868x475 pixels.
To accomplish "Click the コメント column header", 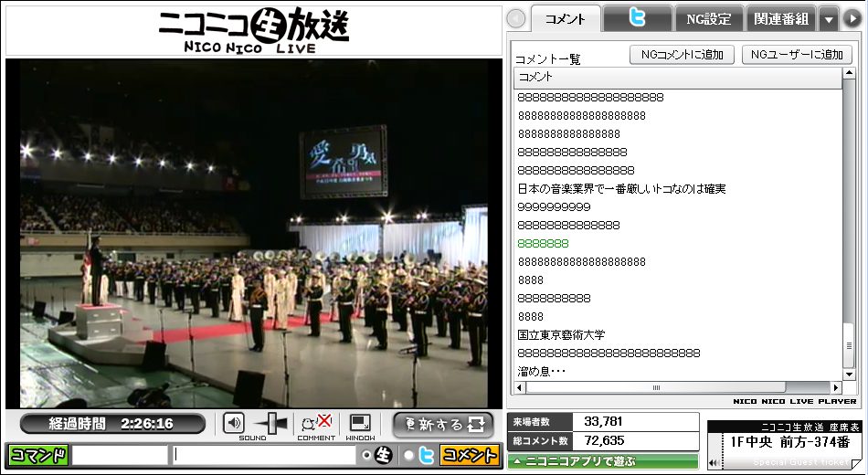I will coord(678,78).
